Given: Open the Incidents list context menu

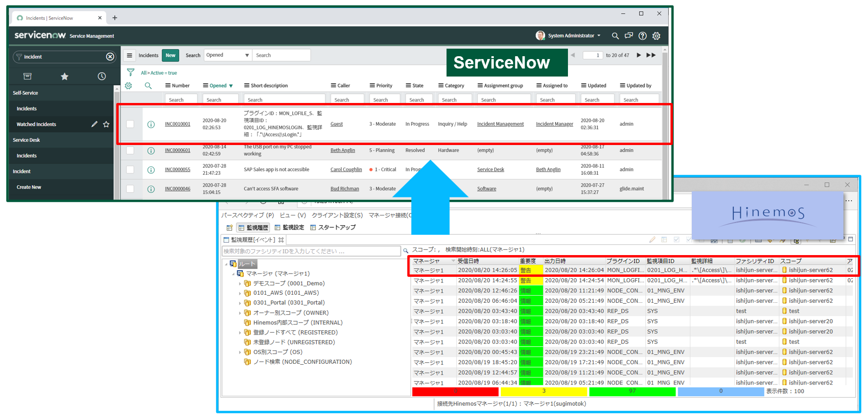Looking at the screenshot, I should click(x=129, y=55).
